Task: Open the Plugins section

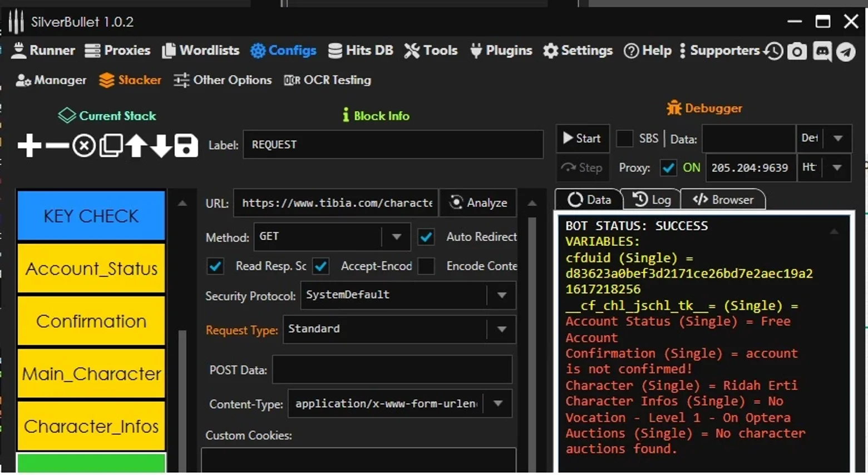Action: click(x=501, y=51)
